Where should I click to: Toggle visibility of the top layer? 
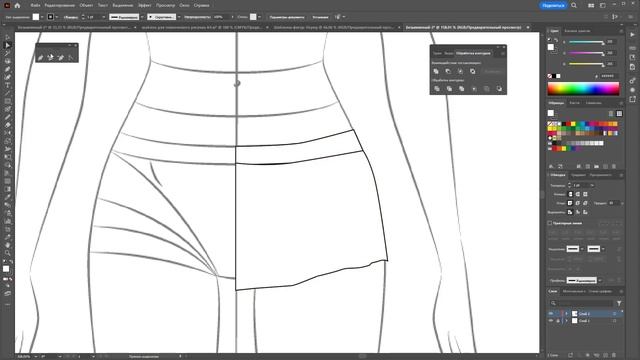pyautogui.click(x=551, y=313)
